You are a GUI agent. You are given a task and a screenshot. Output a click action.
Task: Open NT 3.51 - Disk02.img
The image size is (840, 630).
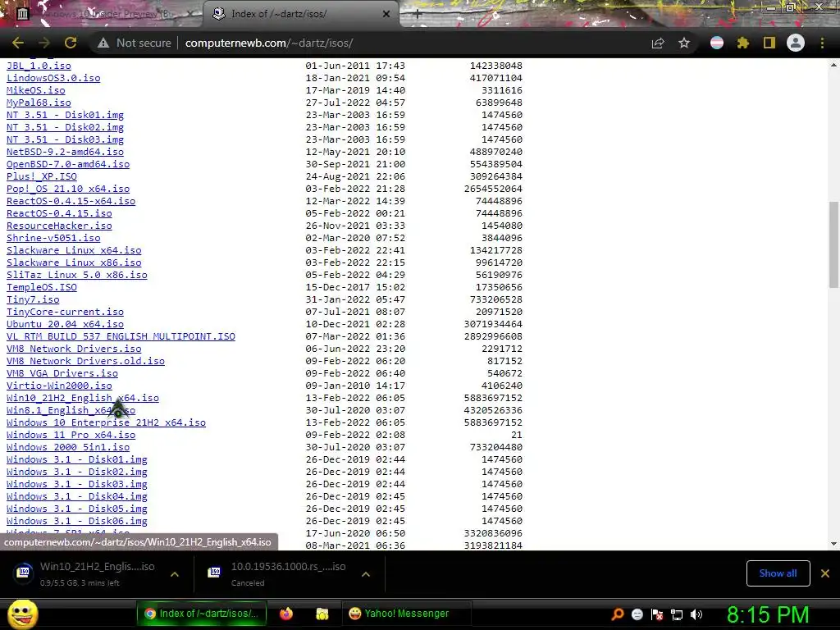(x=65, y=127)
